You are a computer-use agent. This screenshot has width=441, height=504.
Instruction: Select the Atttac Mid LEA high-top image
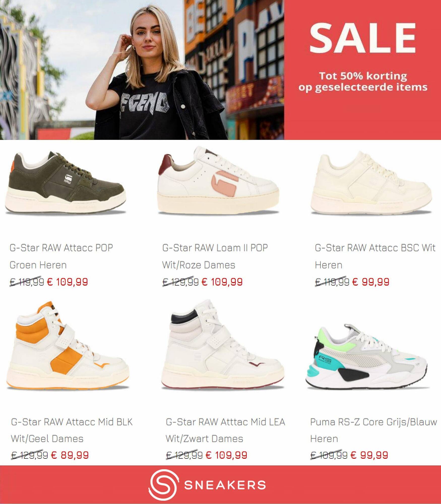(x=223, y=344)
